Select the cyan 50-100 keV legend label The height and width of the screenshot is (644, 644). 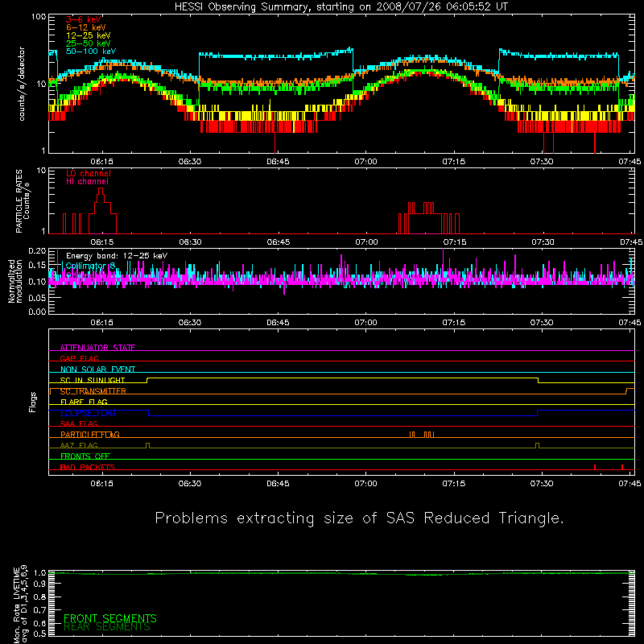pos(91,52)
